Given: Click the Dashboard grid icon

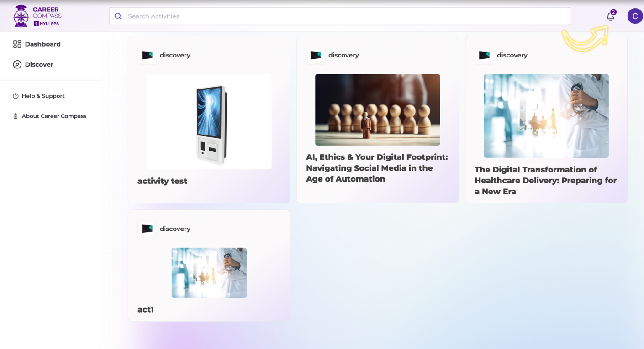Looking at the screenshot, I should pyautogui.click(x=17, y=44).
